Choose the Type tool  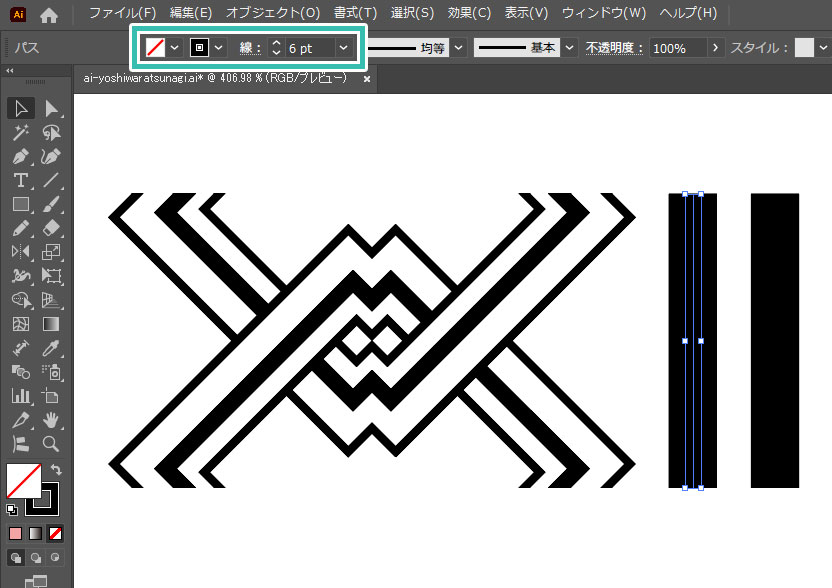click(21, 181)
